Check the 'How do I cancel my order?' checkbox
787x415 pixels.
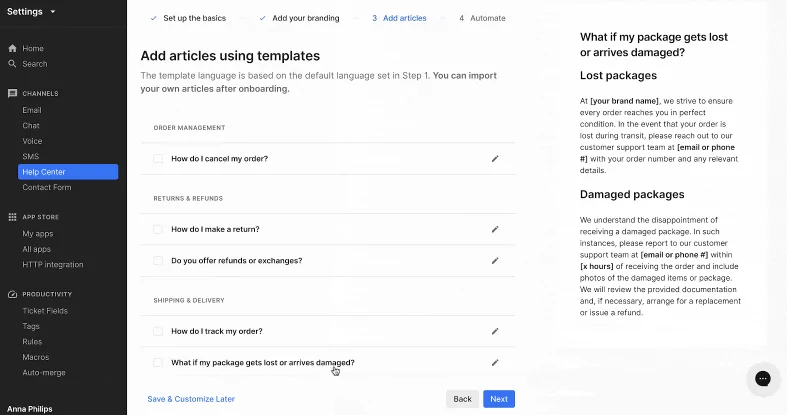[158, 158]
